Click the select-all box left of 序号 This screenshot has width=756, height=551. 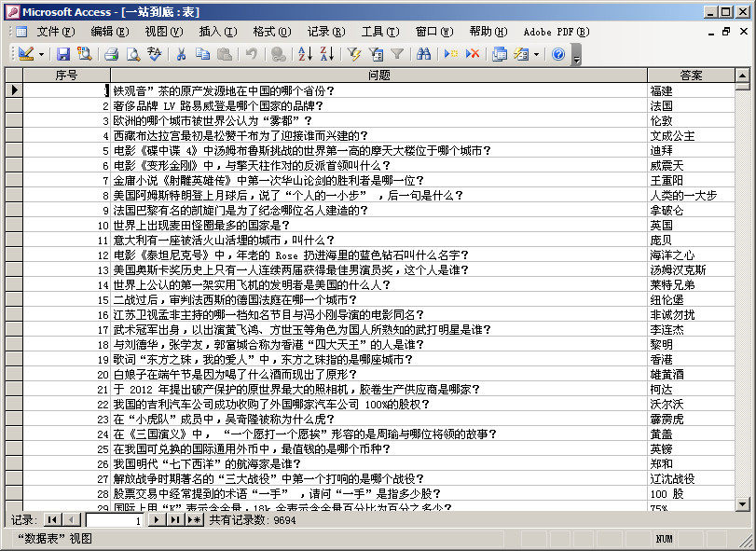tap(14, 76)
